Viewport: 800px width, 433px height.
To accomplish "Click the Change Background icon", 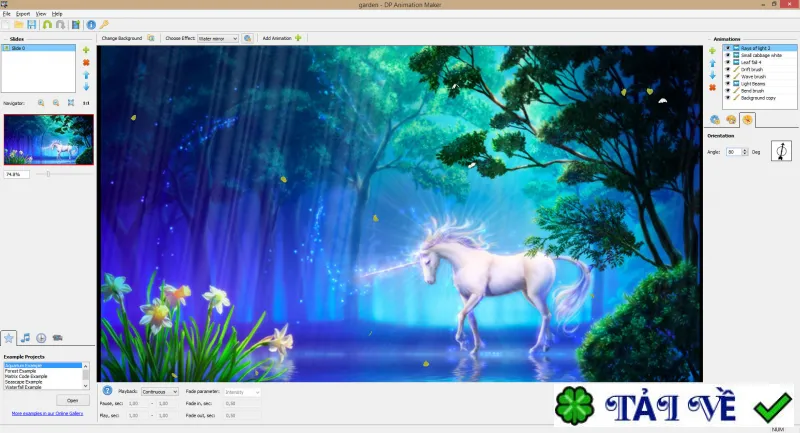I will click(x=151, y=38).
